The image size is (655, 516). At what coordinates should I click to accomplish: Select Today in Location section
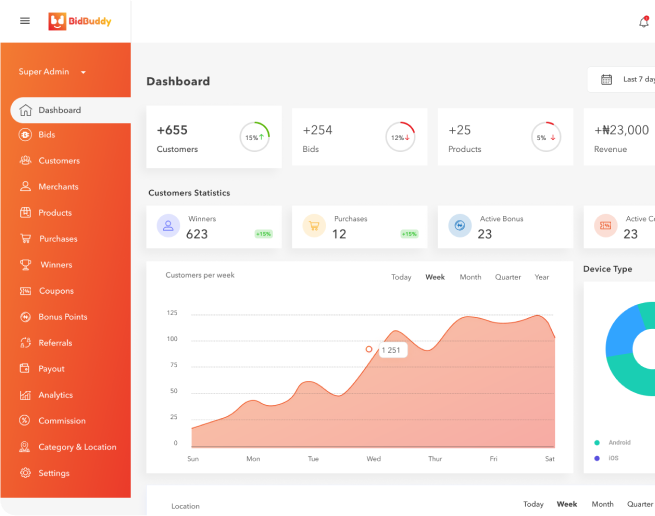tap(533, 504)
